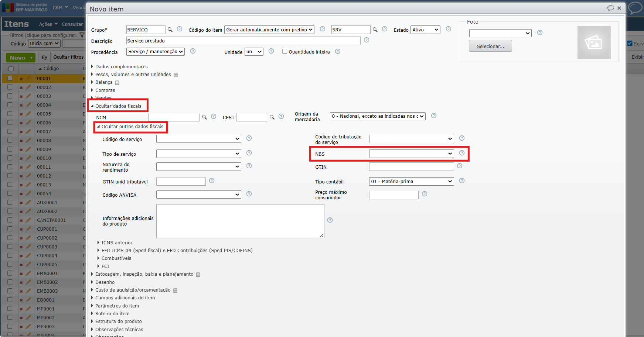
Task: Click the comment bubble icon in dialog header
Action: coord(611,8)
